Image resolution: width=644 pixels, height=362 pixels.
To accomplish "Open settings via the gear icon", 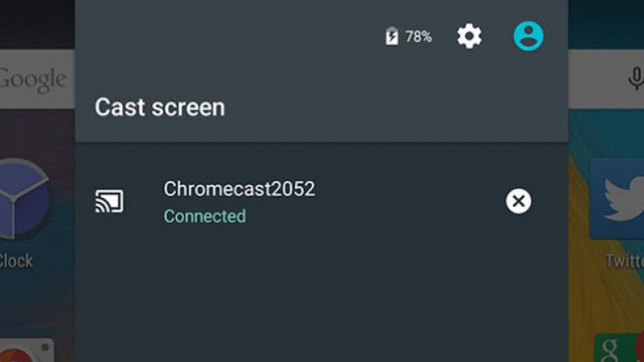I will click(469, 36).
